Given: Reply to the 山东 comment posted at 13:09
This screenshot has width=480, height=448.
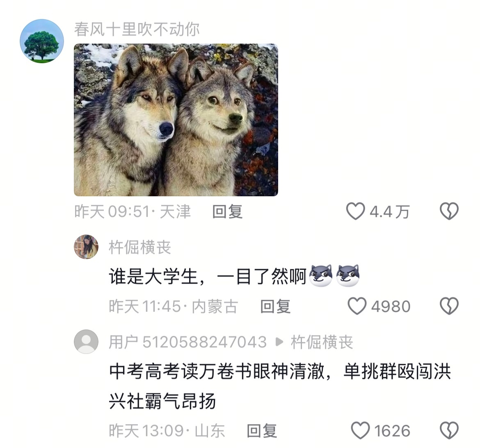Looking at the screenshot, I should point(262,430).
